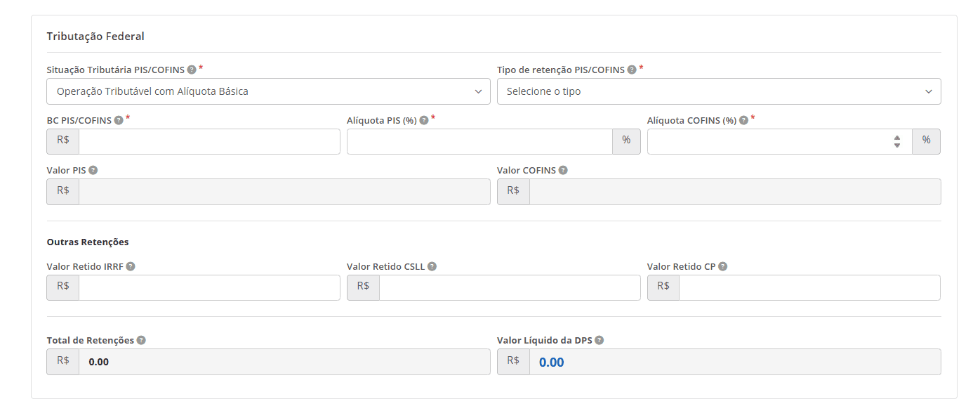Open the Situação Tributária PIS/COFINS dropdown
Screen dimensions: 980x411
click(x=268, y=91)
